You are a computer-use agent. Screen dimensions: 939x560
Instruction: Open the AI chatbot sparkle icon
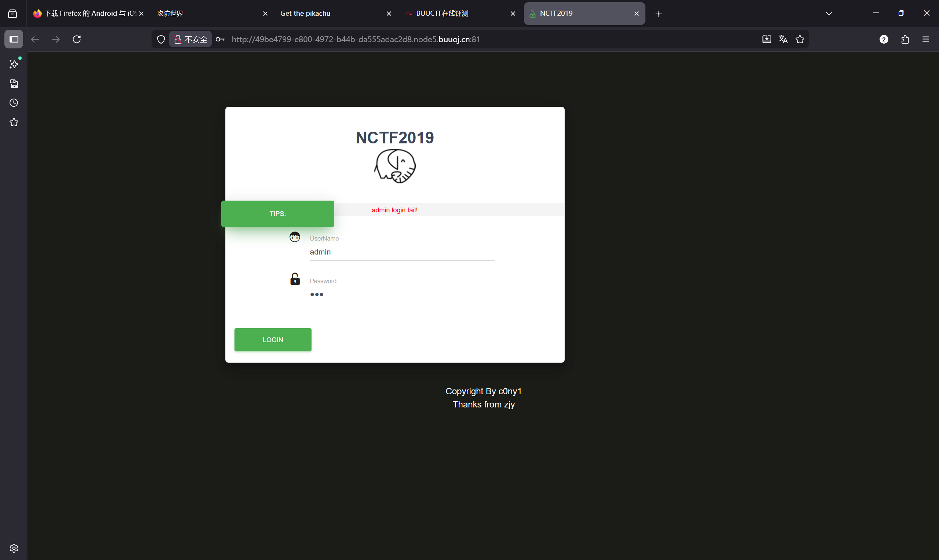coord(14,64)
